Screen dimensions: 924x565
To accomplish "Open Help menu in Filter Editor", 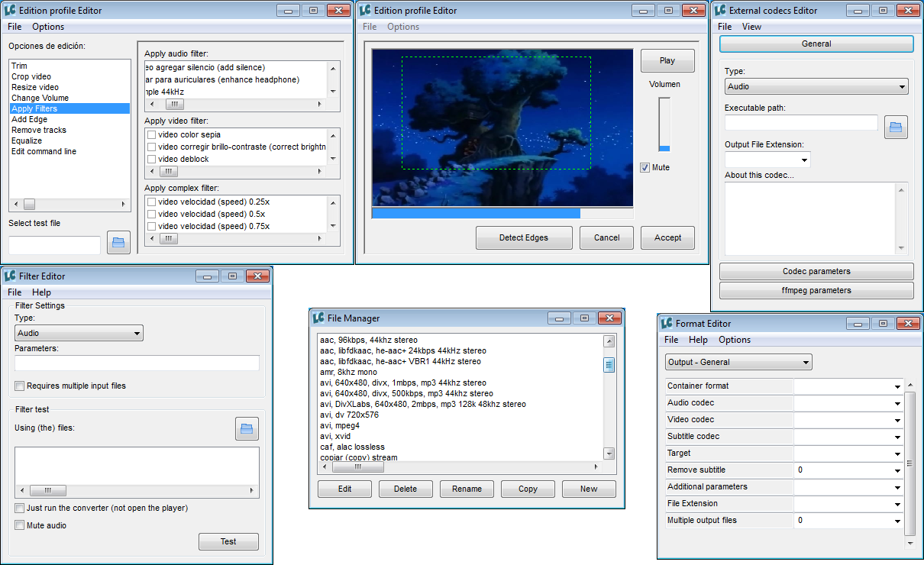I will point(41,292).
